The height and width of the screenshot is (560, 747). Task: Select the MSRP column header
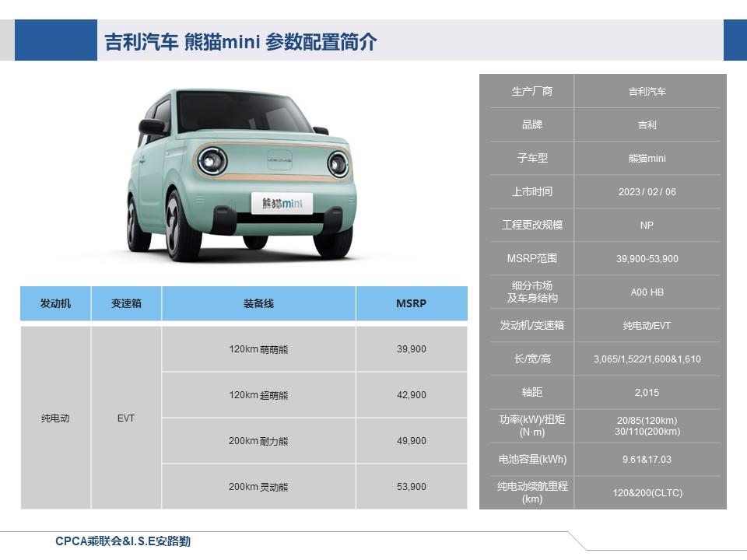pyautogui.click(x=412, y=303)
